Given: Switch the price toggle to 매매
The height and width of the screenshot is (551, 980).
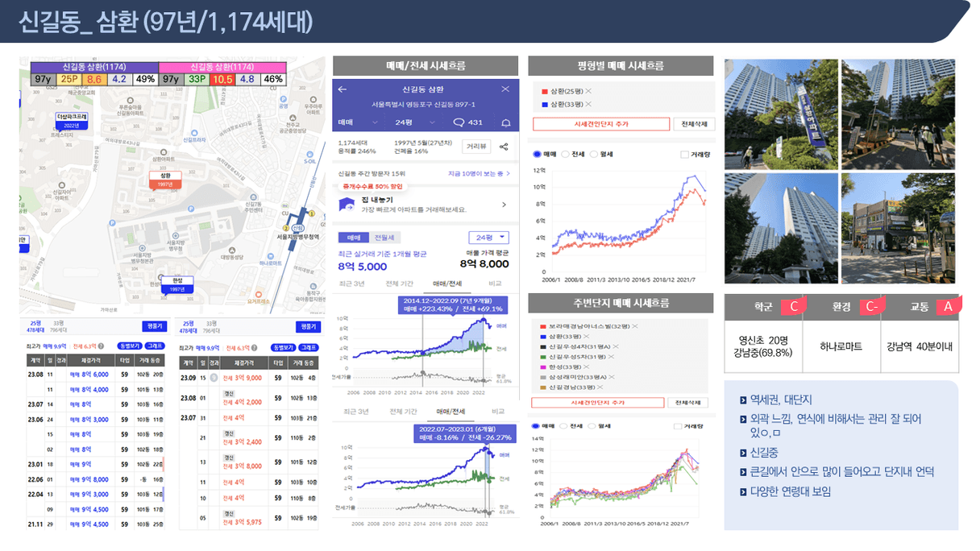Looking at the screenshot, I should (353, 238).
